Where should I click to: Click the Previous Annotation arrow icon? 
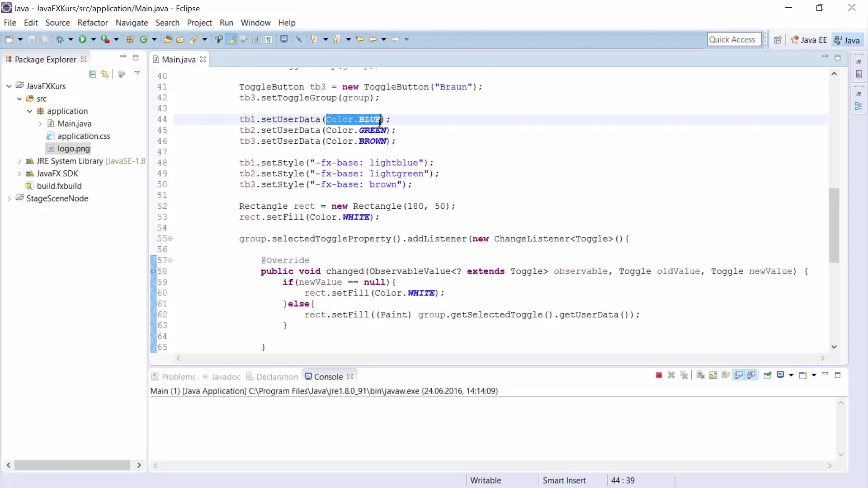pyautogui.click(x=336, y=39)
